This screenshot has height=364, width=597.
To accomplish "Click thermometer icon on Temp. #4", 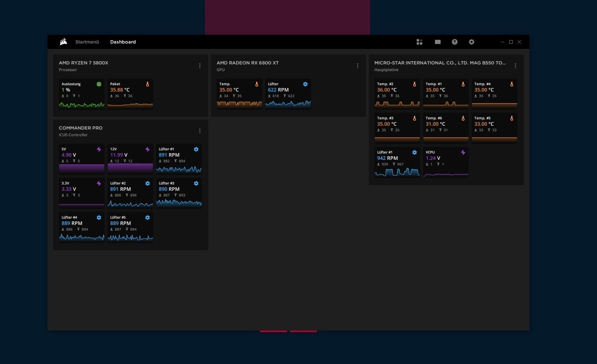I will (x=512, y=84).
